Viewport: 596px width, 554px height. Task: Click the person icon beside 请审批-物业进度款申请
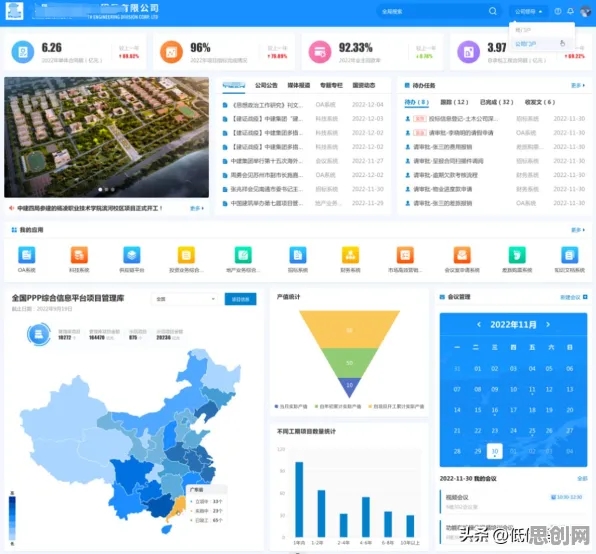click(x=407, y=189)
